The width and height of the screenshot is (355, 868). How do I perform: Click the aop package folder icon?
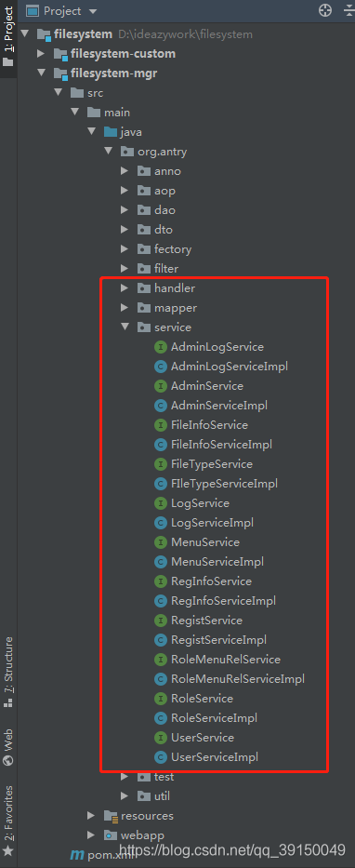144,191
